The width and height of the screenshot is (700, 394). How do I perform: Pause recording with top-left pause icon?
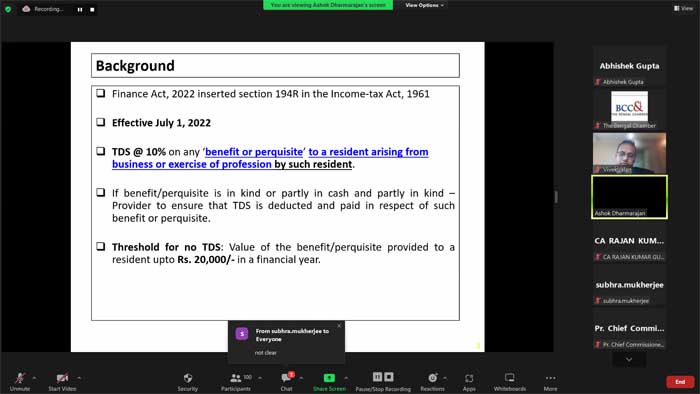pyautogui.click(x=80, y=9)
